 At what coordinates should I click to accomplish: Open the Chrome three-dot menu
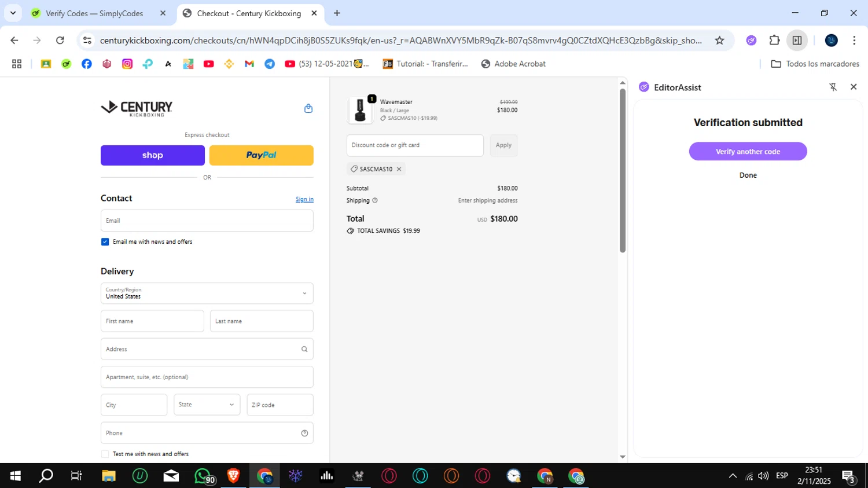854,41
